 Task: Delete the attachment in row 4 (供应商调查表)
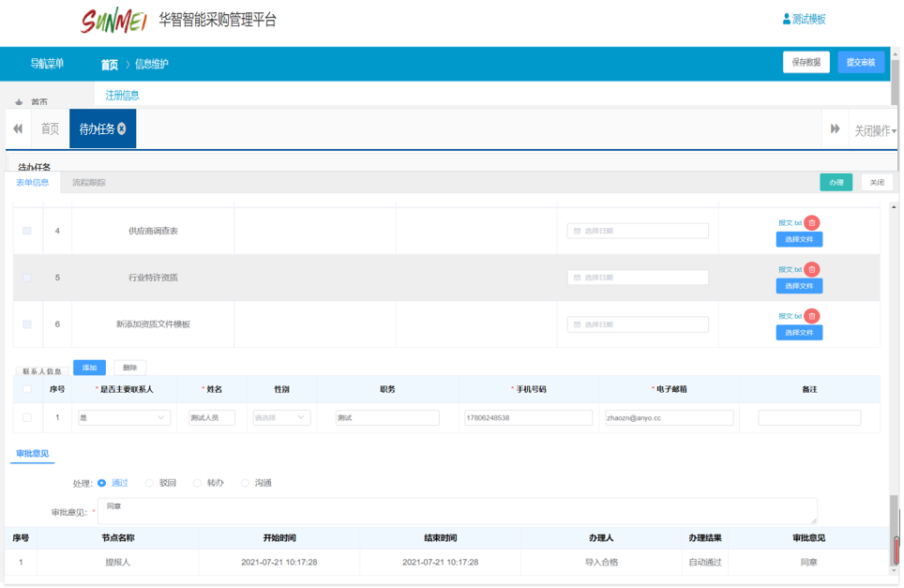812,223
